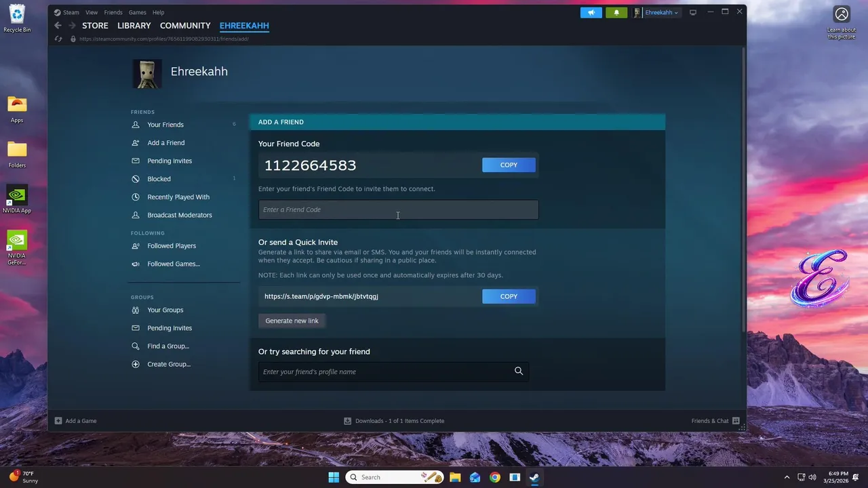
Task: Open Google Chrome from taskbar
Action: click(x=495, y=477)
